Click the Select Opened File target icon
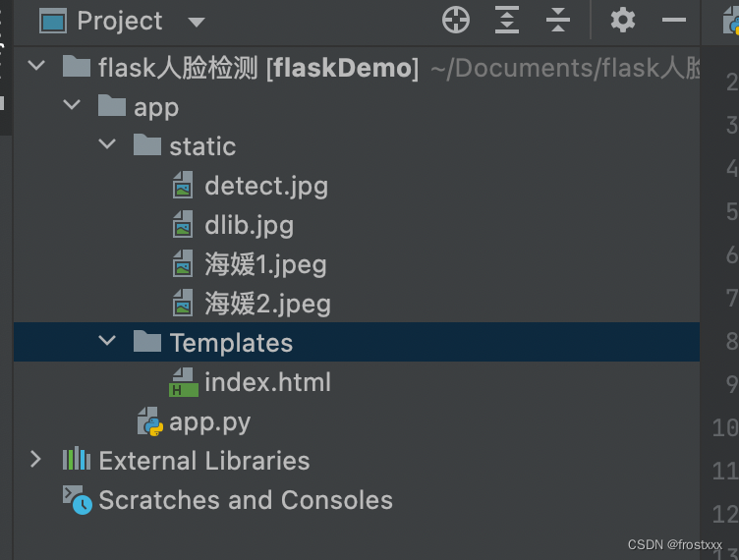 coord(456,21)
